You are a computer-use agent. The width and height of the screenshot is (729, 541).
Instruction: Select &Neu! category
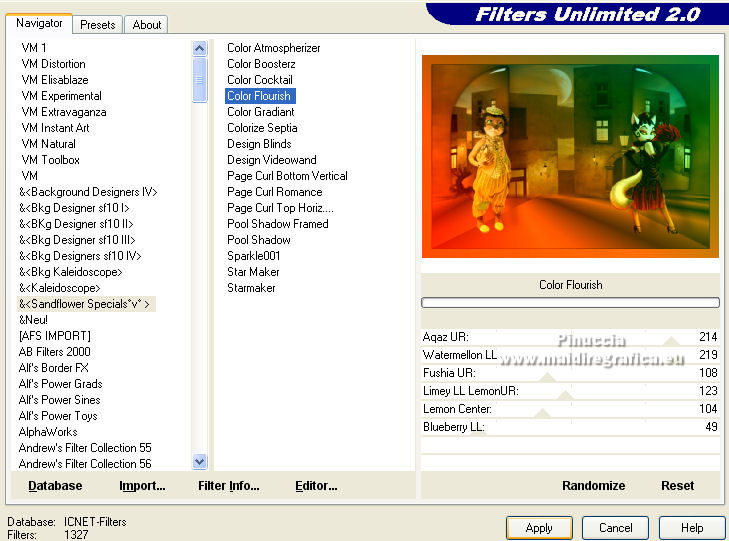click(x=33, y=320)
